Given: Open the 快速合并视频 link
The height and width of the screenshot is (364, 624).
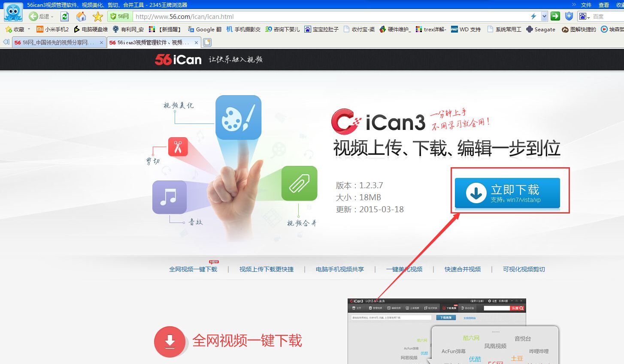Looking at the screenshot, I should point(463,269).
